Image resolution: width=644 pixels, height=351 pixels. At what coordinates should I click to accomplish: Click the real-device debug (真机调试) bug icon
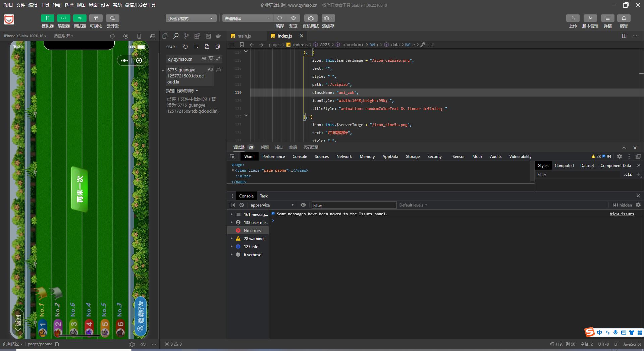coord(311,18)
